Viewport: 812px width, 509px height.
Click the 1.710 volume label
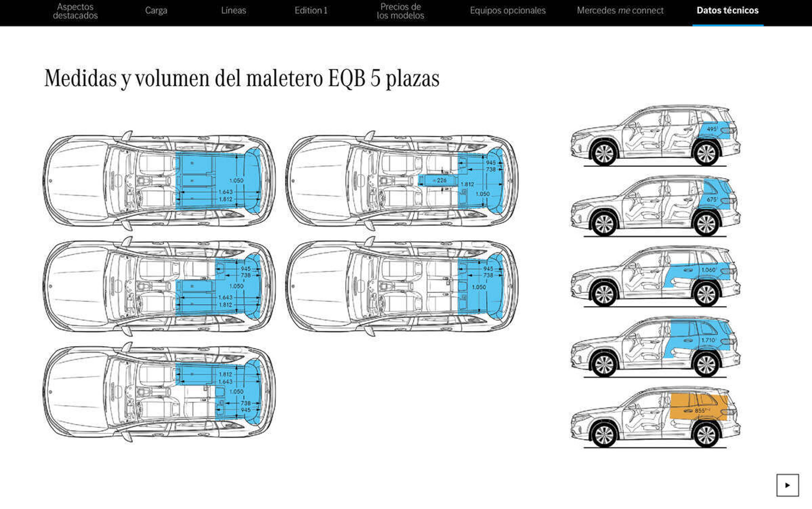708,340
